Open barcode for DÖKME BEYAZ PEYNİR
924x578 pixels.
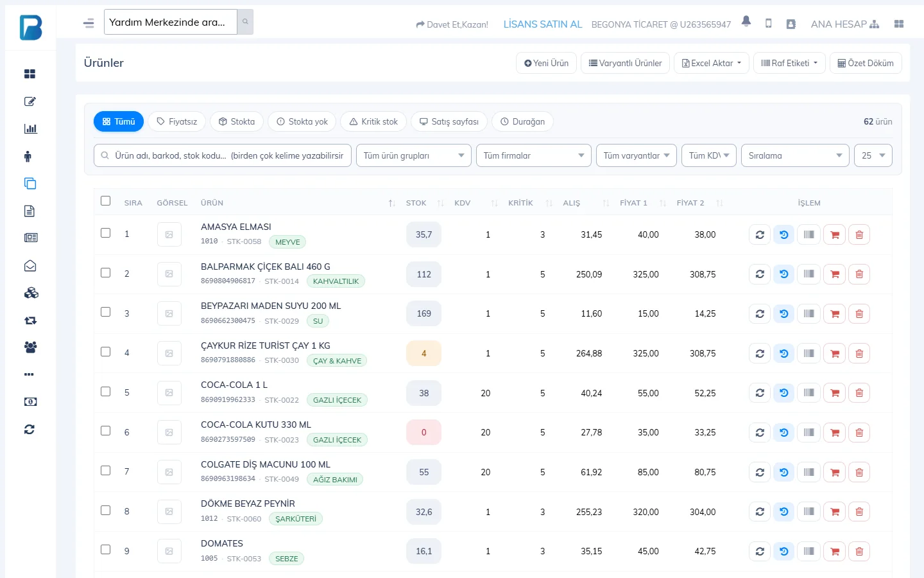[x=809, y=512]
